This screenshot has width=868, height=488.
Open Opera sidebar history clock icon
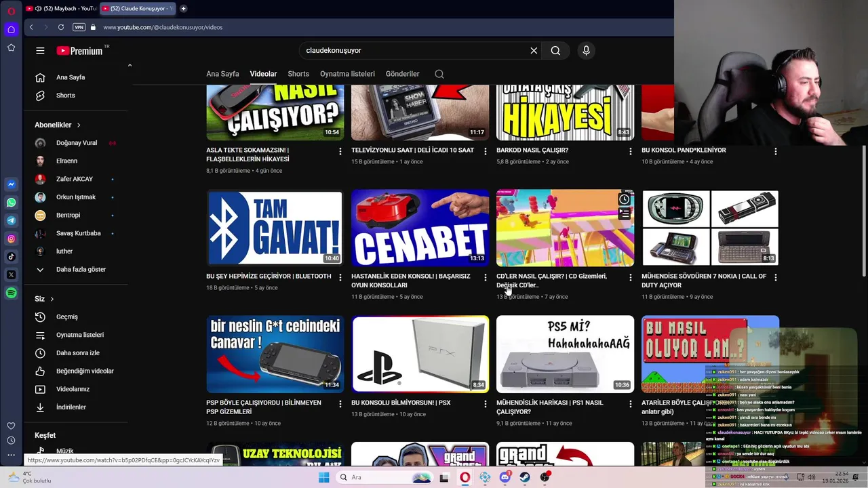pos(11,441)
